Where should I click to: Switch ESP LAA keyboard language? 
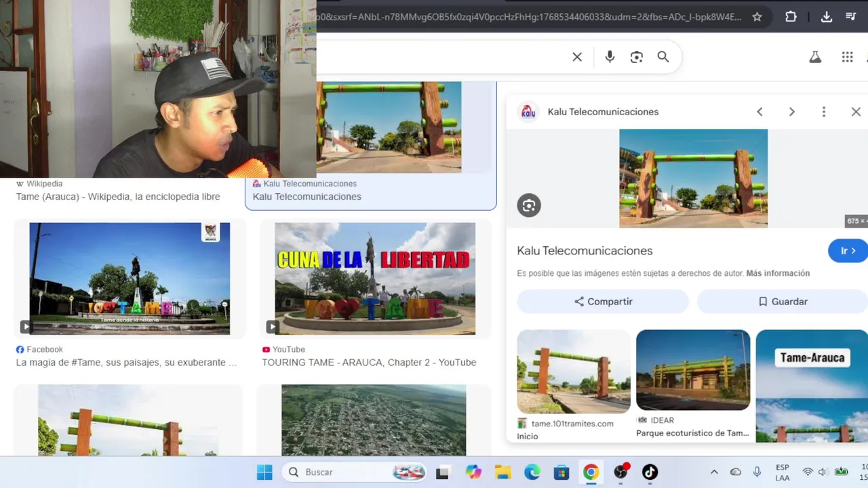tap(782, 472)
